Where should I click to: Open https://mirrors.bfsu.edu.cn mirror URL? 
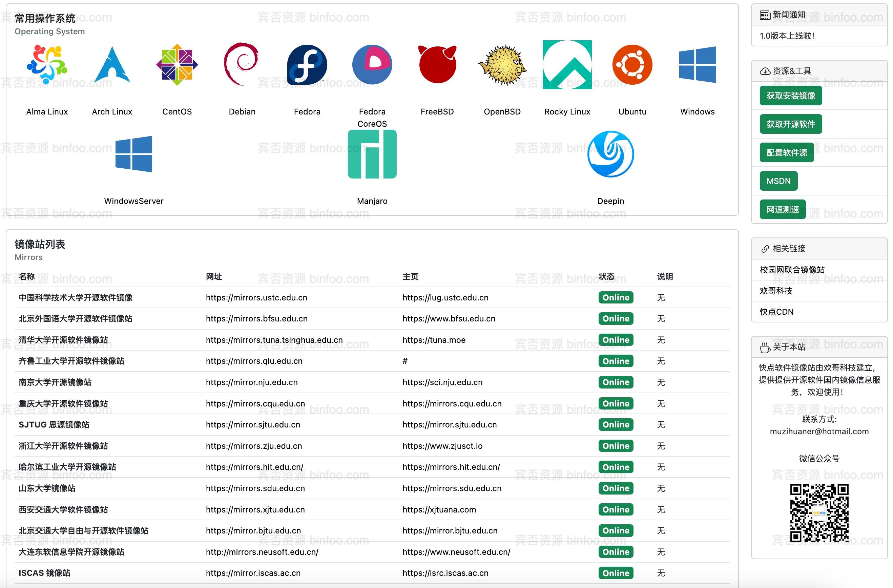pos(257,319)
